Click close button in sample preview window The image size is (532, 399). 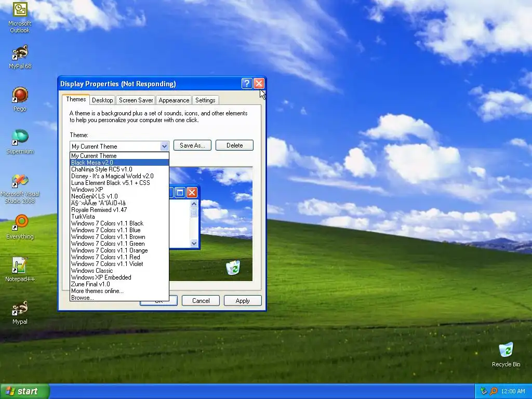point(192,192)
